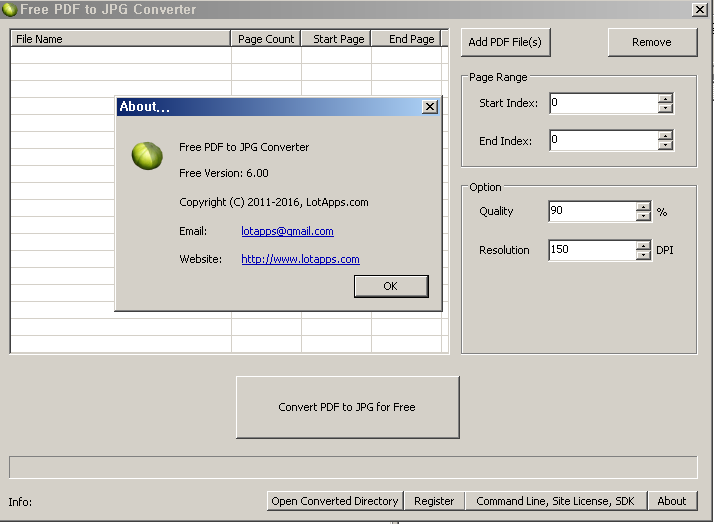Click 'Free PDF to JPG Converter' text in dialog

tap(244, 147)
